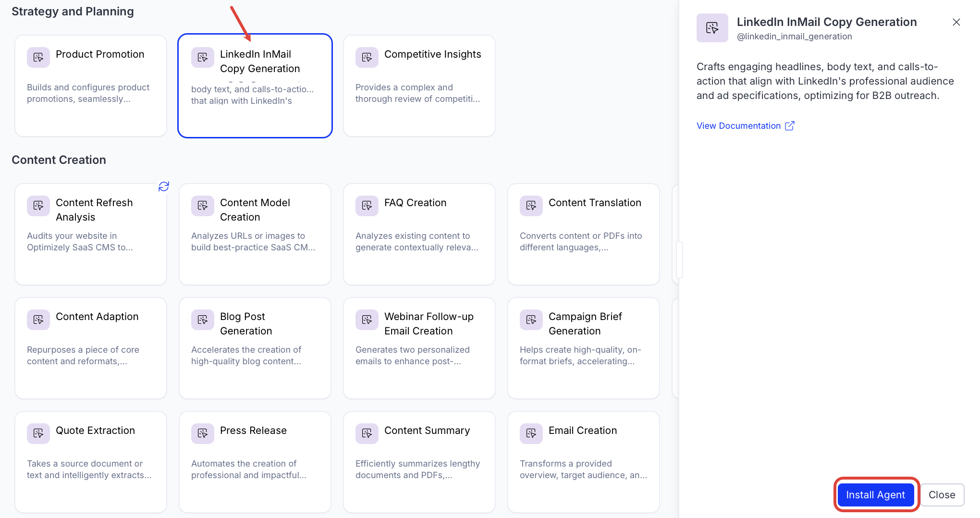Choose the Content Summary agent card

pos(419,462)
